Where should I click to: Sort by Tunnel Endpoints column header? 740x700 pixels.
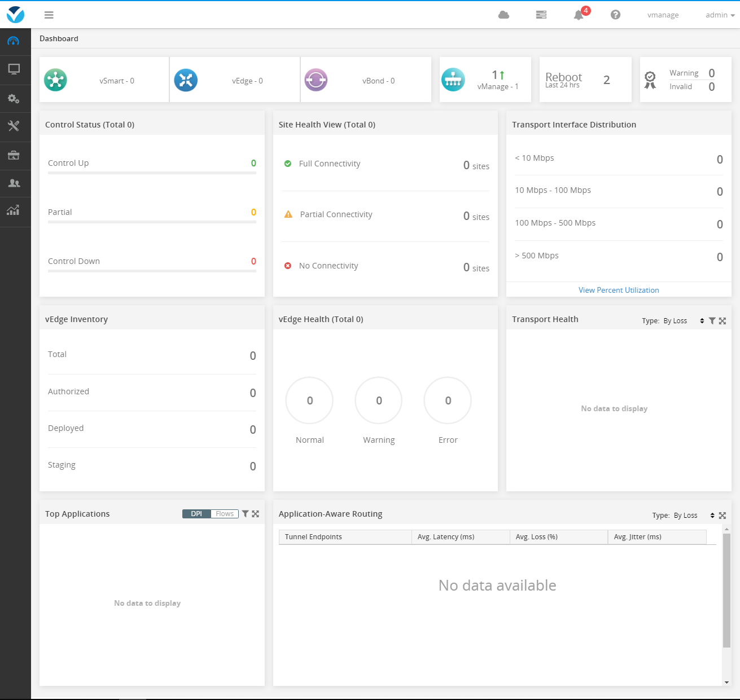345,537
